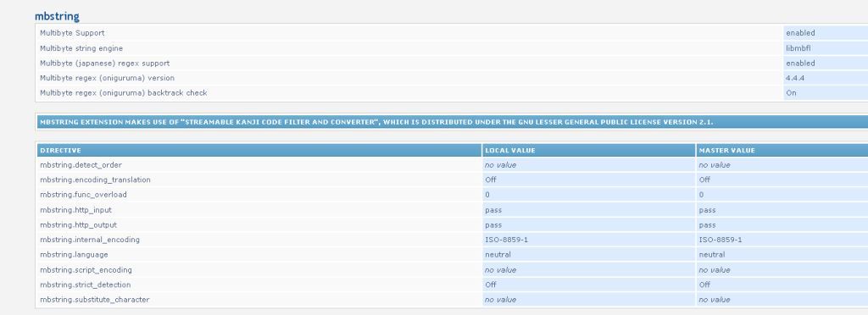The image size is (868, 315).
Task: Click local 0 value of mbstring.func_overload
Action: [487, 195]
